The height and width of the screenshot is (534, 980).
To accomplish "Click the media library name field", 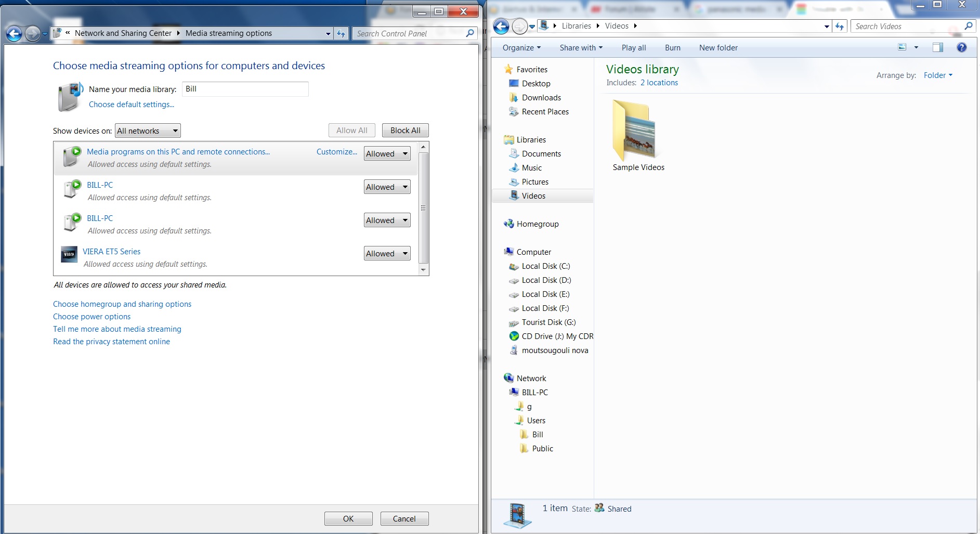I will 245,89.
